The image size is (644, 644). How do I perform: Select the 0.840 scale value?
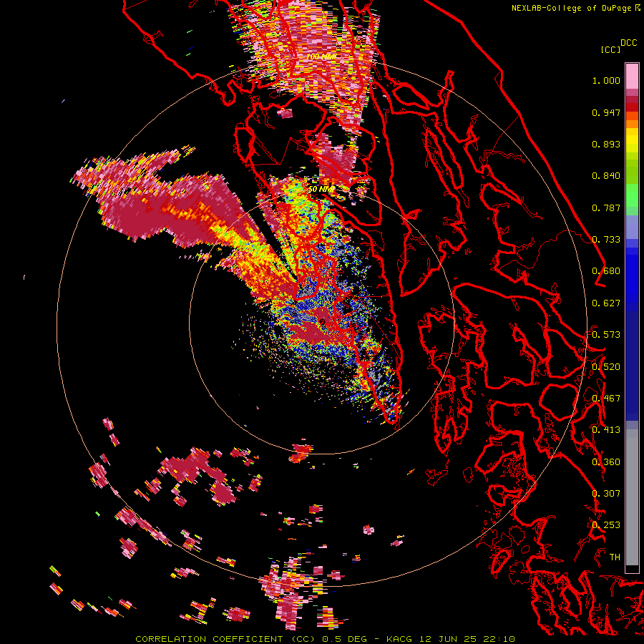coord(606,176)
